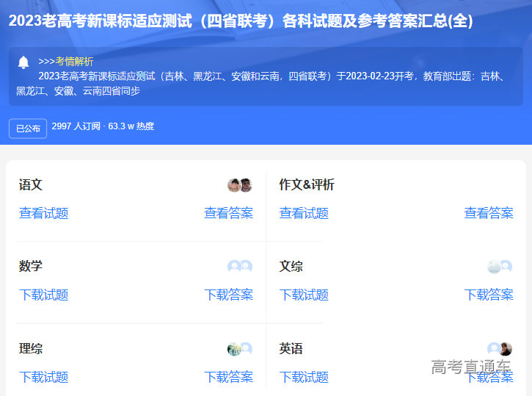Click the 语文 subject heading
The width and height of the screenshot is (532, 396).
coord(31,185)
